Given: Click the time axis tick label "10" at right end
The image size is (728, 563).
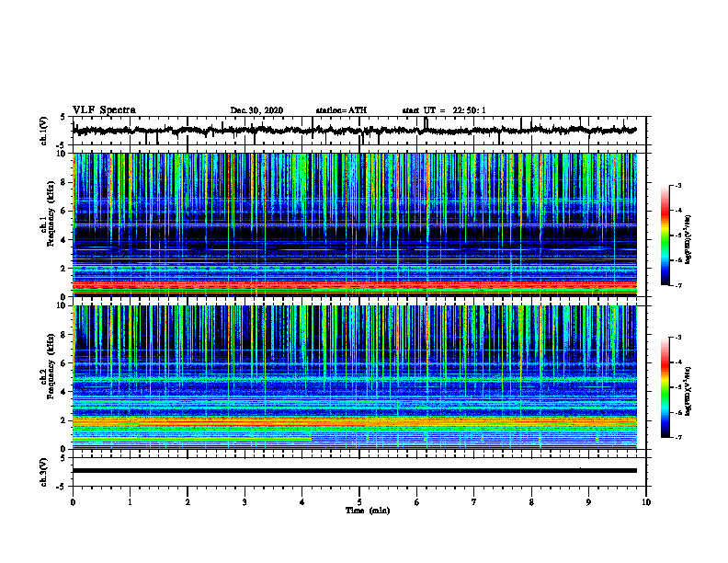Looking at the screenshot, I should (x=646, y=502).
